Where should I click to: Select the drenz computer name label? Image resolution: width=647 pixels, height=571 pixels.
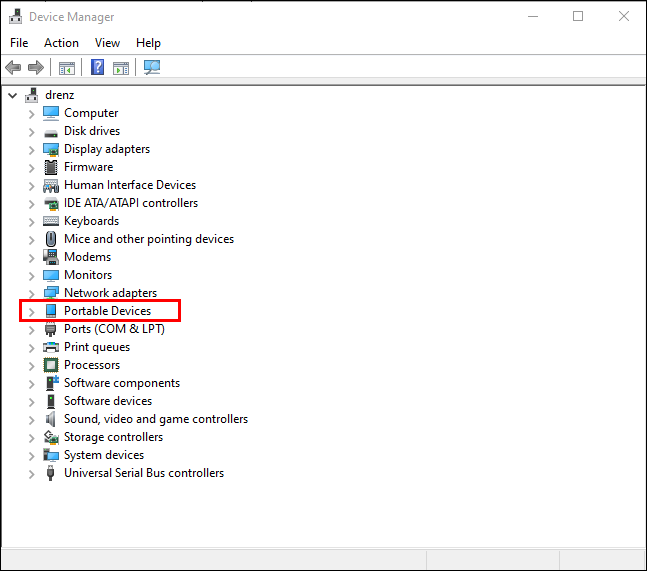[60, 95]
